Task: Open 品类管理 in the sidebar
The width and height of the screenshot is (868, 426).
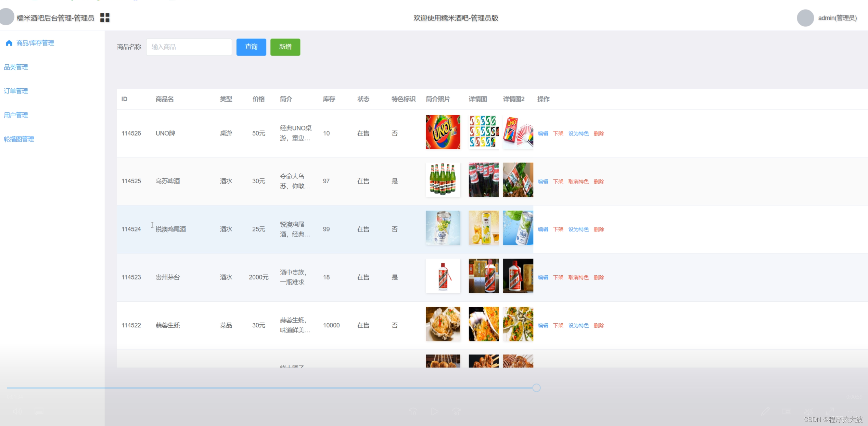Action: click(16, 67)
